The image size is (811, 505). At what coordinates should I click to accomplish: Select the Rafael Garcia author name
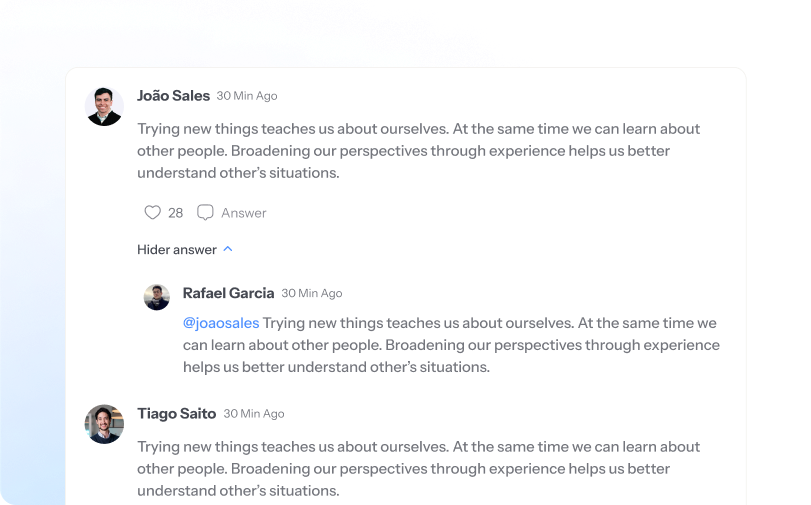228,293
